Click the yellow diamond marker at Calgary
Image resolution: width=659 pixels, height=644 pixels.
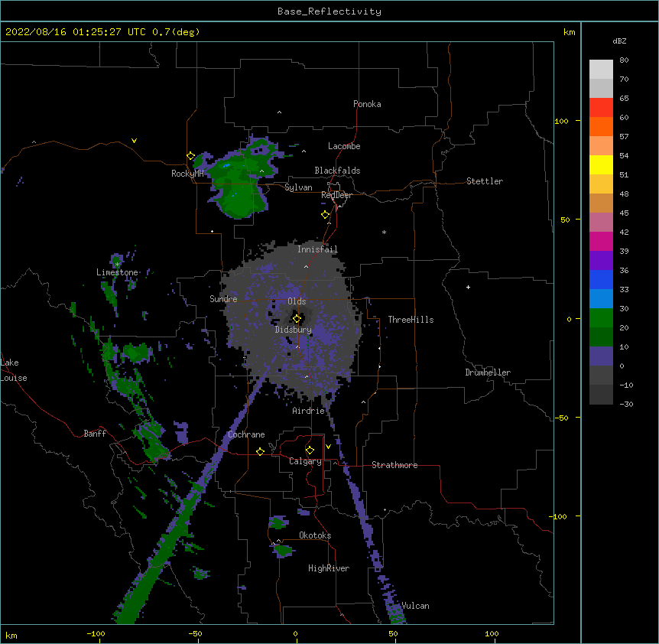tap(310, 450)
